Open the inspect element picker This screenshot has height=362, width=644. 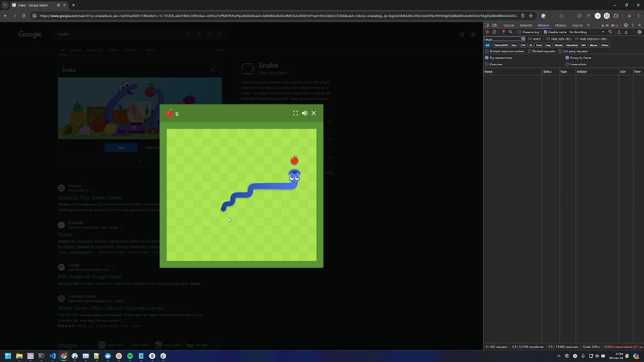[x=487, y=25]
